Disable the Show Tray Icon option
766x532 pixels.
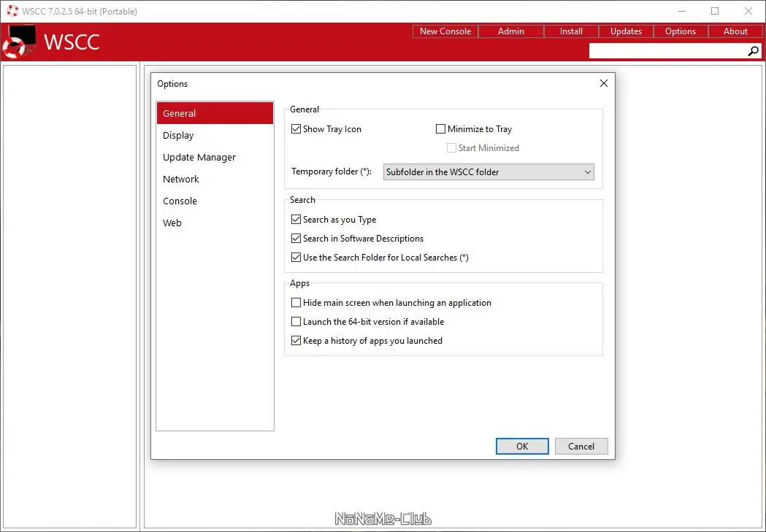click(296, 128)
